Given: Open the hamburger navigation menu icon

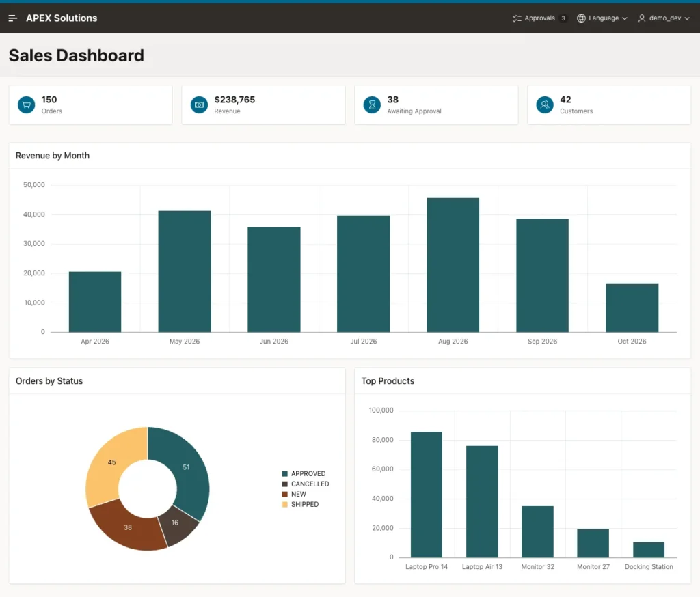Looking at the screenshot, I should point(12,18).
